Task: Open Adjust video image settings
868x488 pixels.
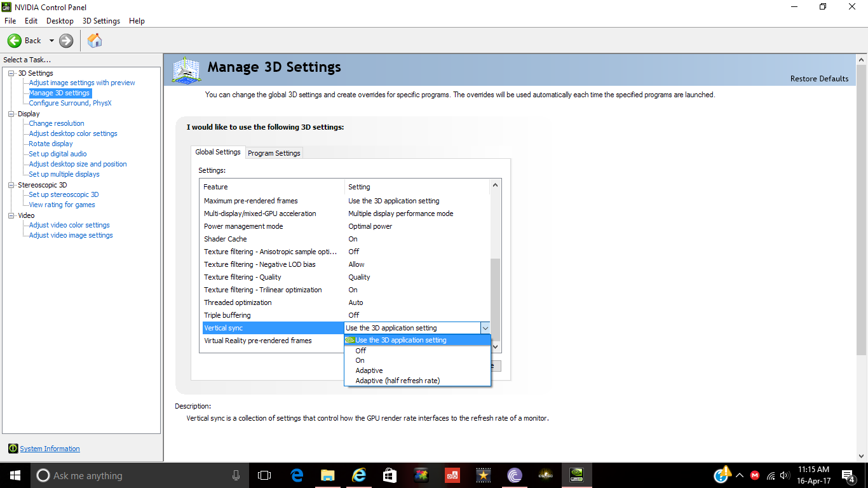Action: pyautogui.click(x=71, y=235)
